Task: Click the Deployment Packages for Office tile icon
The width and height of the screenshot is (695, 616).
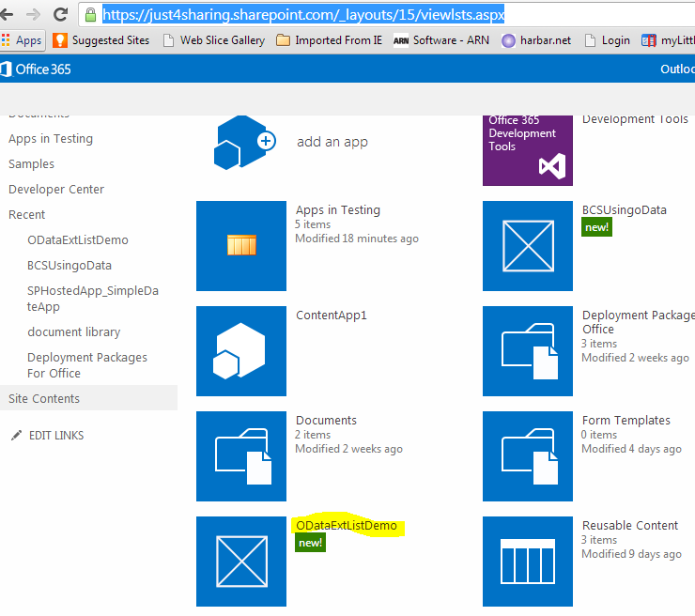Action: pyautogui.click(x=528, y=351)
